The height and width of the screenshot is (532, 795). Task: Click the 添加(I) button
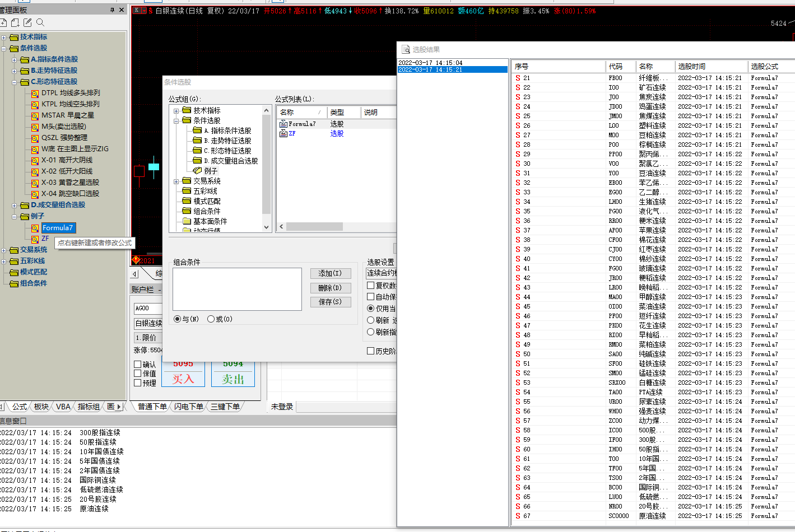(x=331, y=273)
